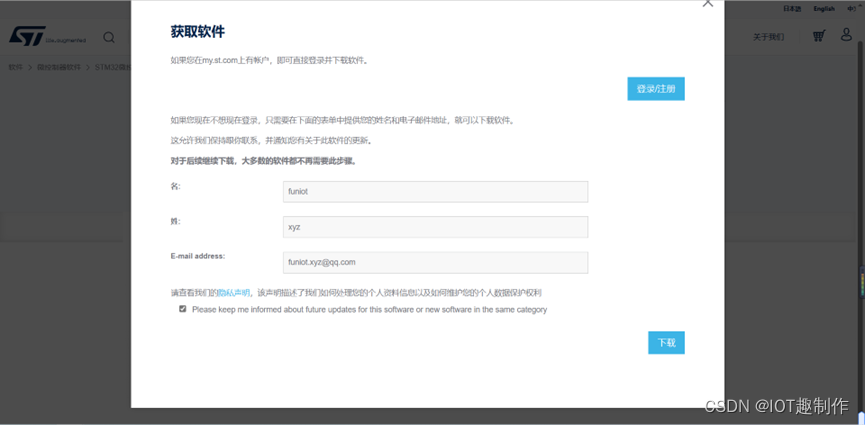Screen dimensions: 865x425
Task: Select the 获取软件 dialog heading
Action: 197,31
